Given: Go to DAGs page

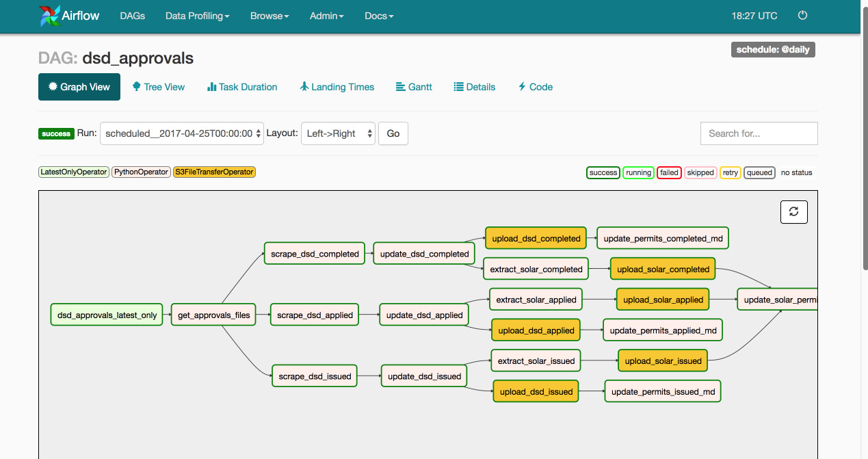Looking at the screenshot, I should pyautogui.click(x=132, y=16).
